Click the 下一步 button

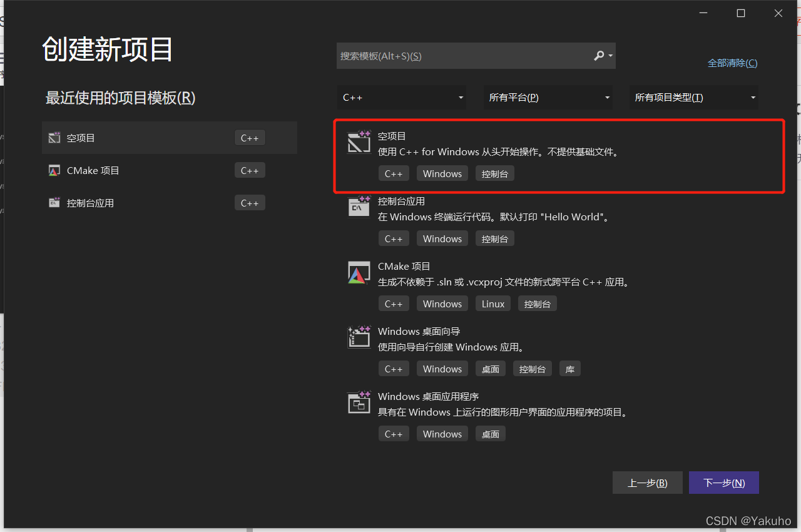click(x=723, y=482)
